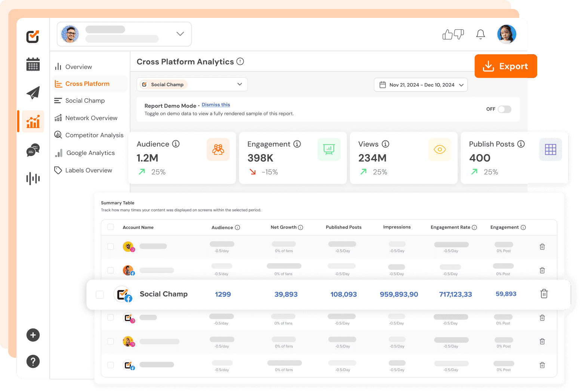Click the Dismiss this link
582x392 pixels.
[x=216, y=105]
